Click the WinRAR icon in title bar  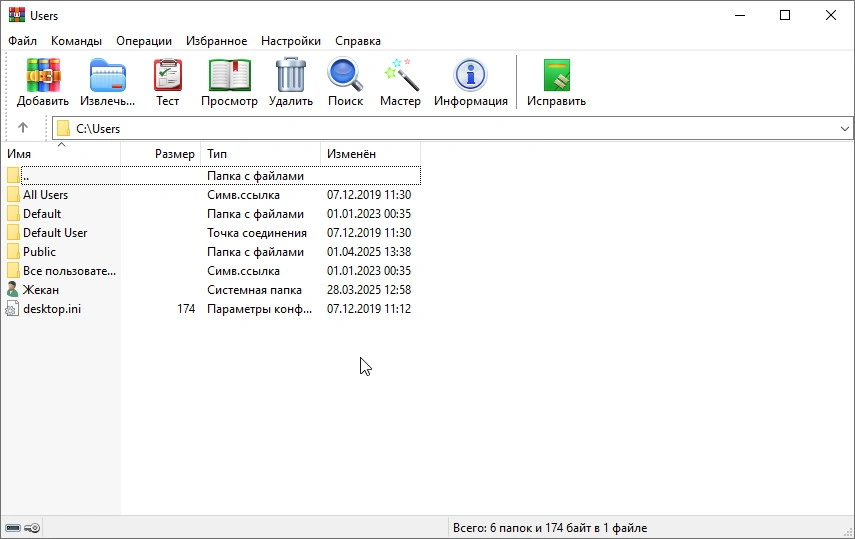click(x=17, y=15)
